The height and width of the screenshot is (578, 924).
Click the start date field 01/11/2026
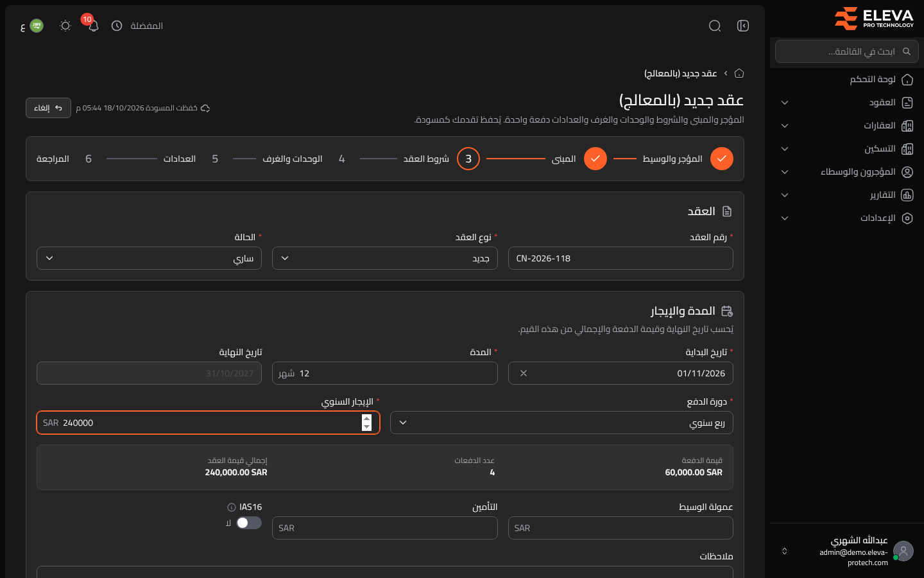(x=620, y=373)
